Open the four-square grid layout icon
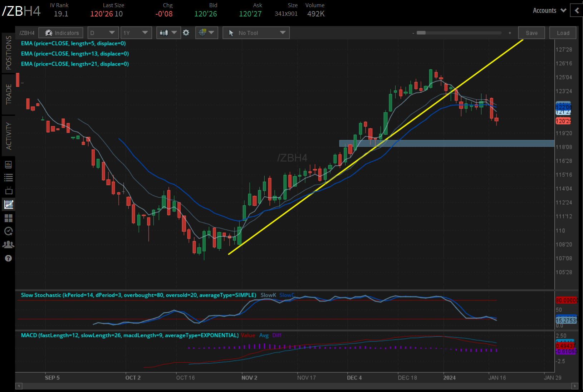 click(x=8, y=218)
